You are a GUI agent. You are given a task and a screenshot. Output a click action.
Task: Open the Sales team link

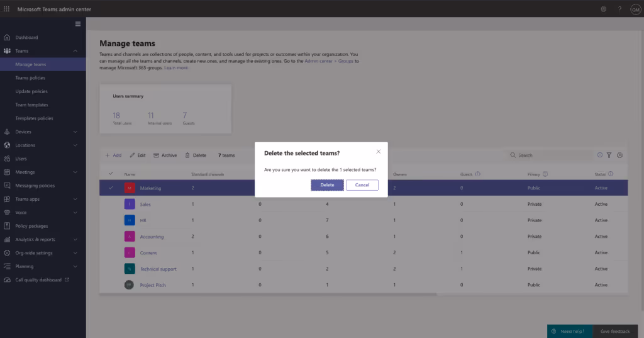tap(145, 205)
